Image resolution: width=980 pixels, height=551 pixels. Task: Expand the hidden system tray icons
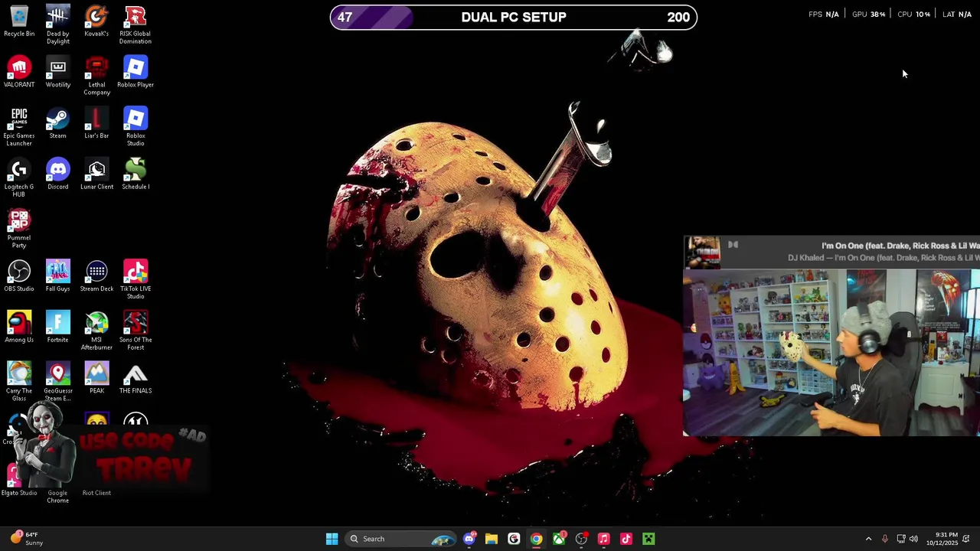coord(868,539)
